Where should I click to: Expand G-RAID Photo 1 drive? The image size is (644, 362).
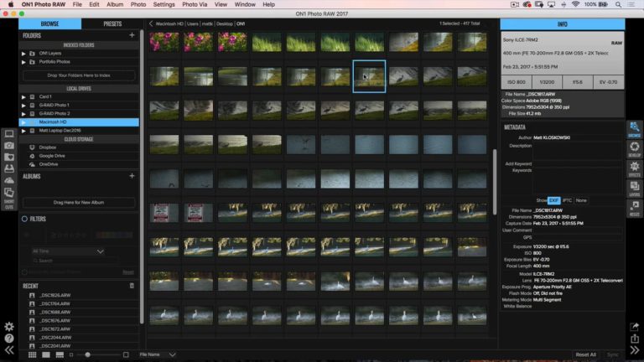click(x=23, y=106)
